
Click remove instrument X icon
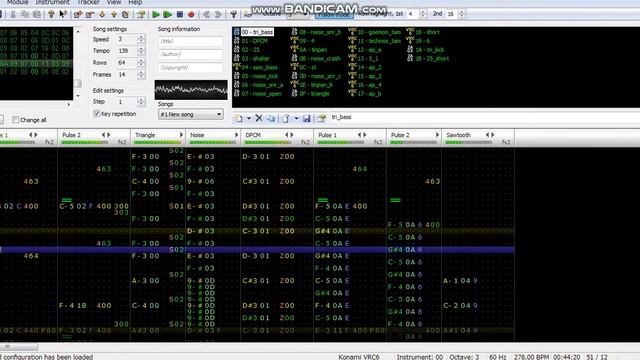click(x=259, y=118)
